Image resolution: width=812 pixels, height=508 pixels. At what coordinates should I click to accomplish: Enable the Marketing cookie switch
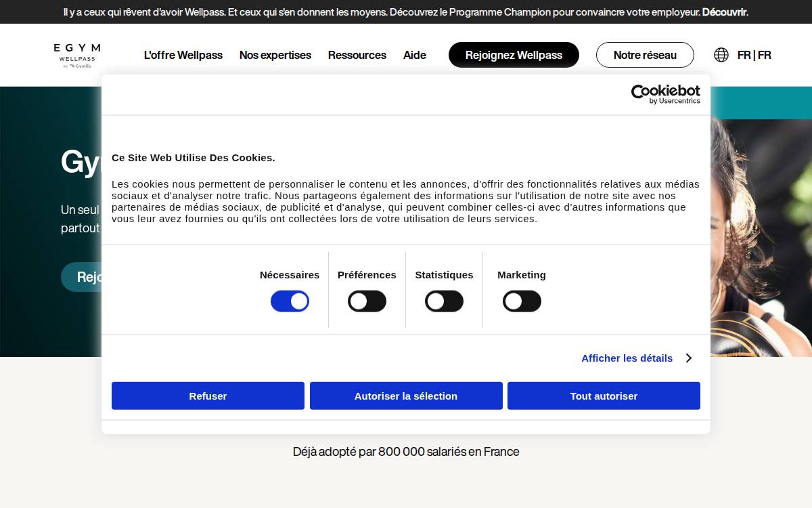(522, 301)
